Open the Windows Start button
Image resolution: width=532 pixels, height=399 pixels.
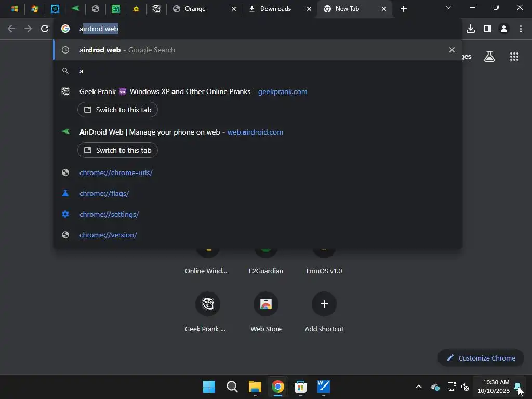click(209, 387)
